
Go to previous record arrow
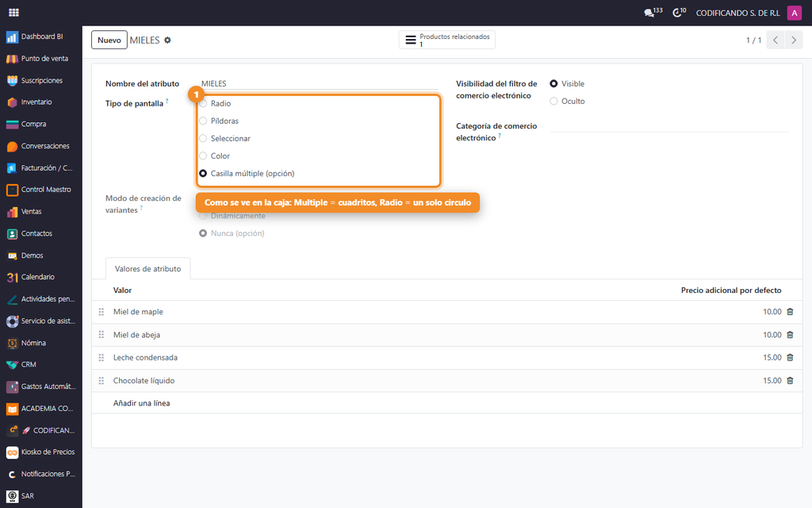(776, 40)
